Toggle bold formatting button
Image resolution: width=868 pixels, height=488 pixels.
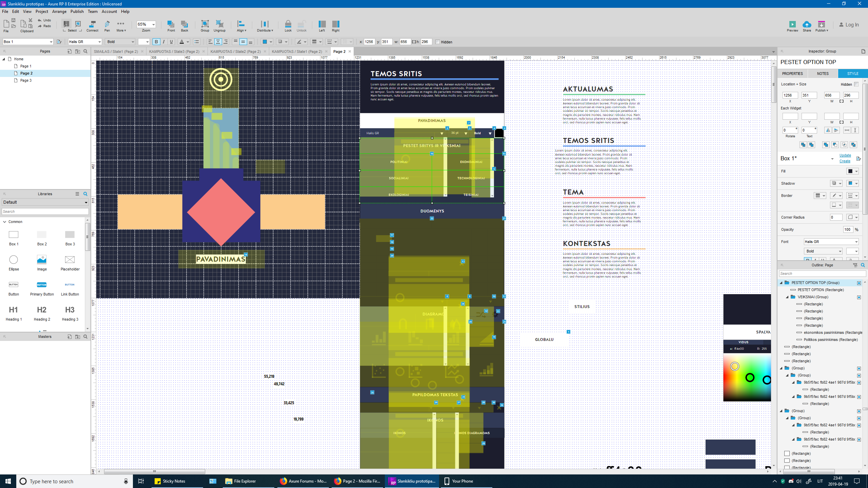coord(156,42)
